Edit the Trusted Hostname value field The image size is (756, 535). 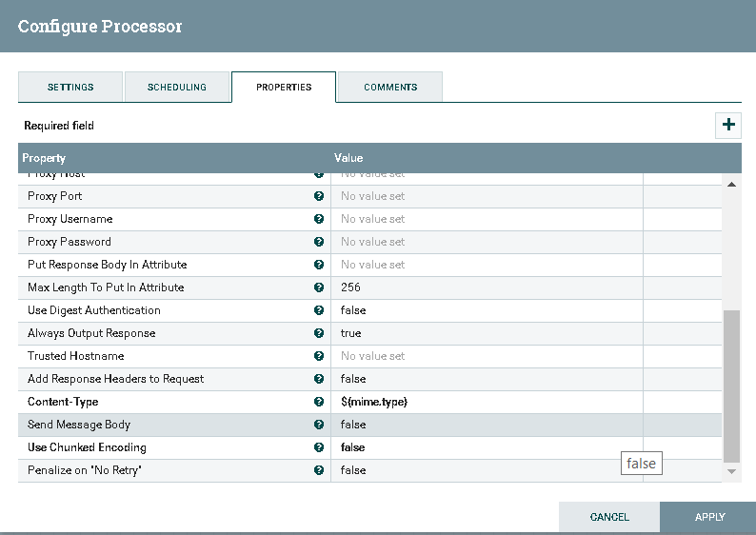point(487,356)
